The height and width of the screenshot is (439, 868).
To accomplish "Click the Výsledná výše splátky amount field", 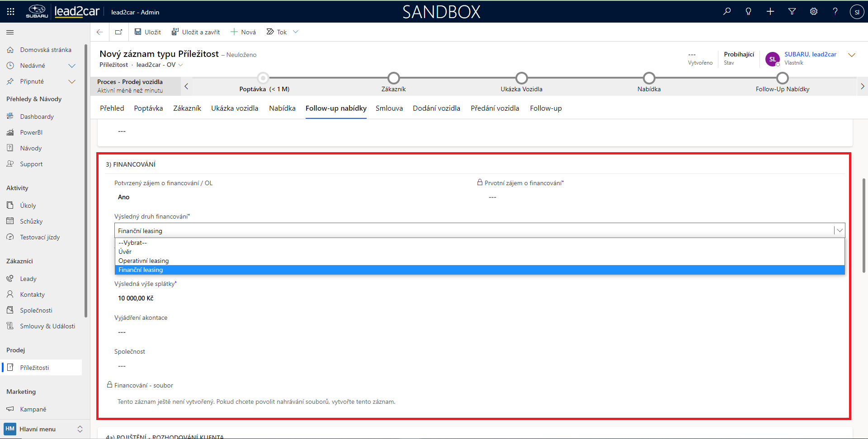I will [136, 298].
